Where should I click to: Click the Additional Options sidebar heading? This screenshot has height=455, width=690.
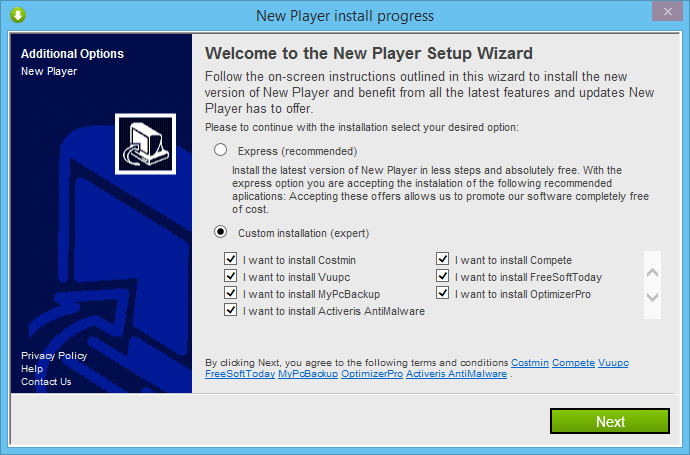[x=73, y=54]
